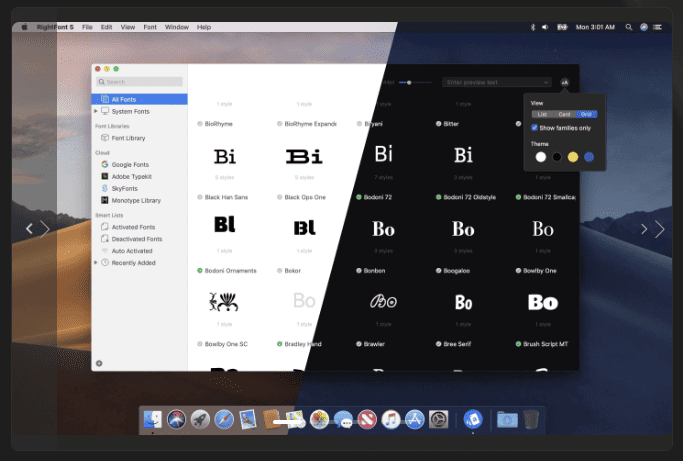Open Spotlight search from the menu bar
The image size is (683, 461).
[x=629, y=27]
